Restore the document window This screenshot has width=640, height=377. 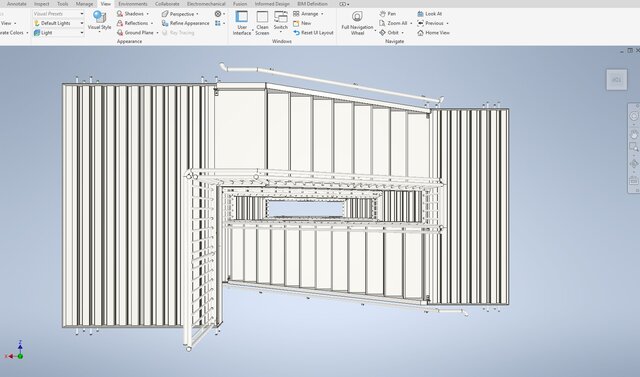pos(630,50)
